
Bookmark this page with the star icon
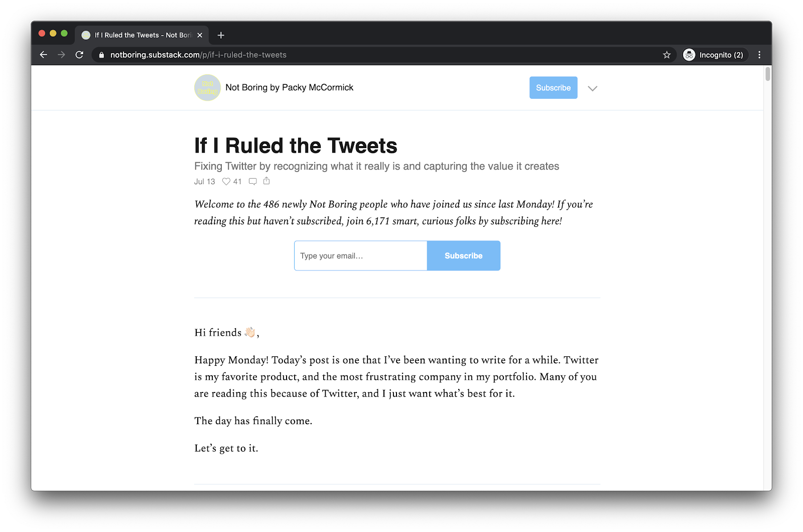coord(666,55)
